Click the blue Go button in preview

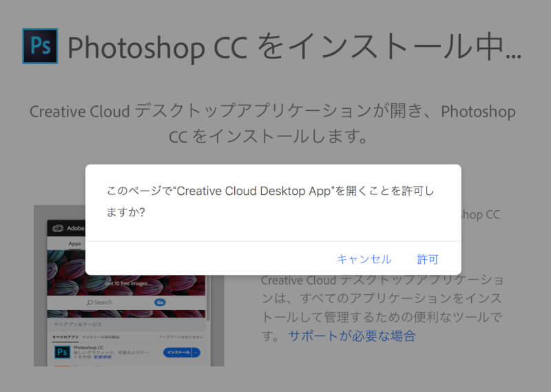[x=160, y=302]
